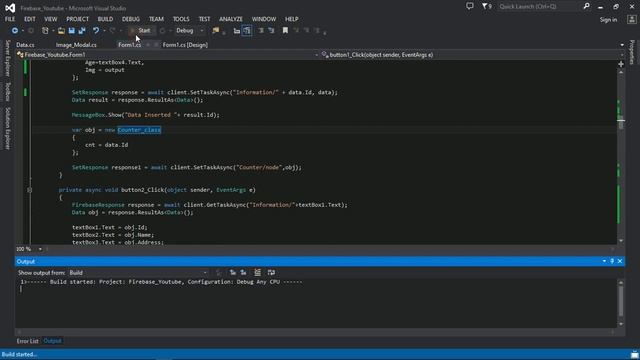
Task: Pin the Output panel with auto-hide pushpin
Action: point(612,261)
